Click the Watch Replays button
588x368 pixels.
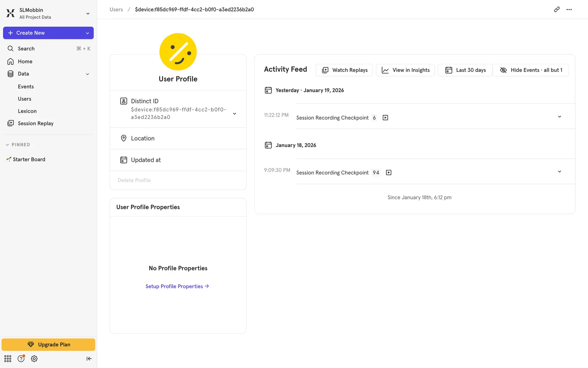(344, 70)
